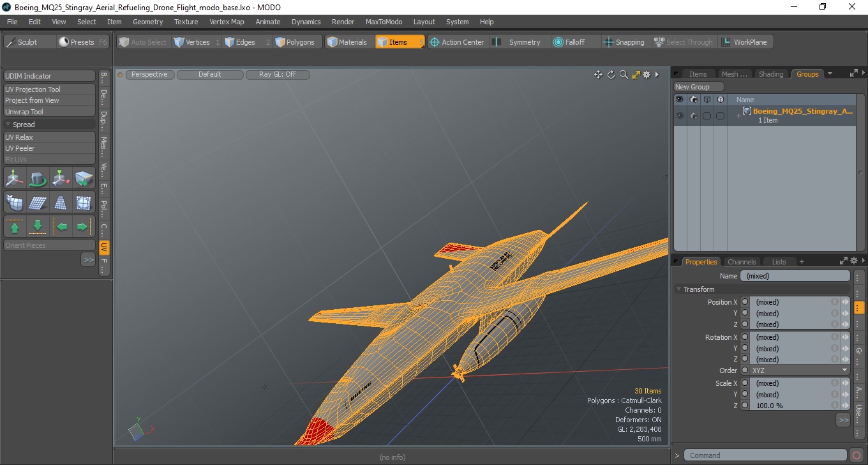Click the skewed grid UV icon
868x465 pixels.
pos(38,202)
